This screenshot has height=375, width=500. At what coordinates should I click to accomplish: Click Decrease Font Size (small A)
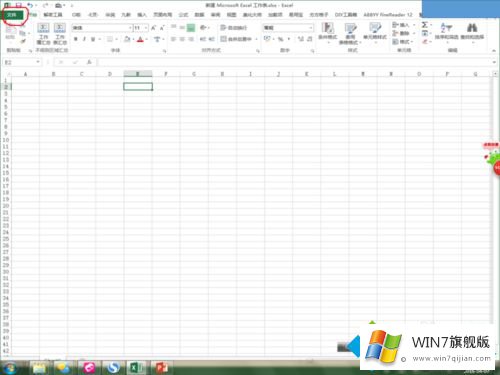coord(162,28)
